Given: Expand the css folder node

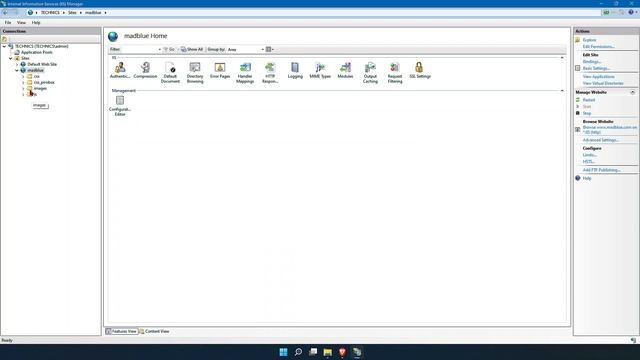Looking at the screenshot, I should point(23,76).
